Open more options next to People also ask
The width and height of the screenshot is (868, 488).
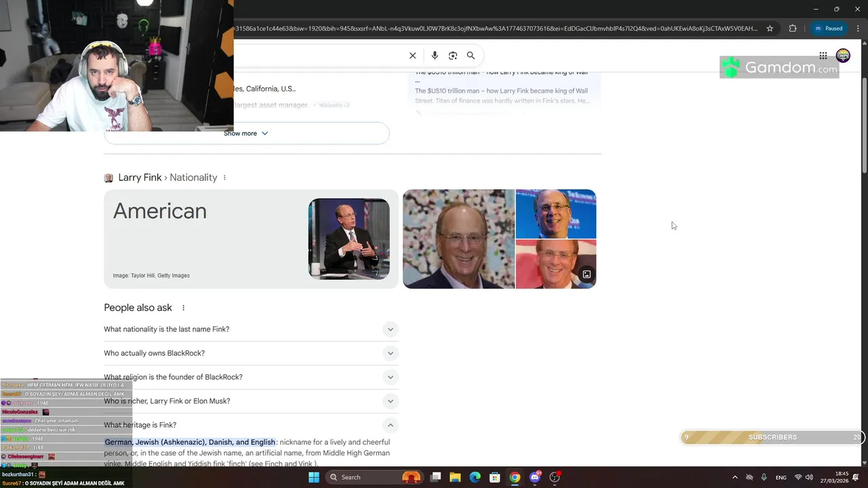point(183,308)
